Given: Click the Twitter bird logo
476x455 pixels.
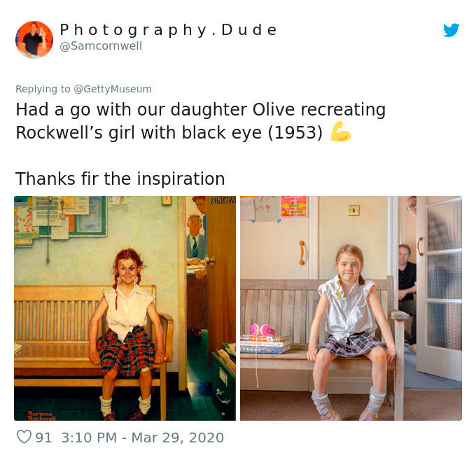Looking at the screenshot, I should coord(451,30).
